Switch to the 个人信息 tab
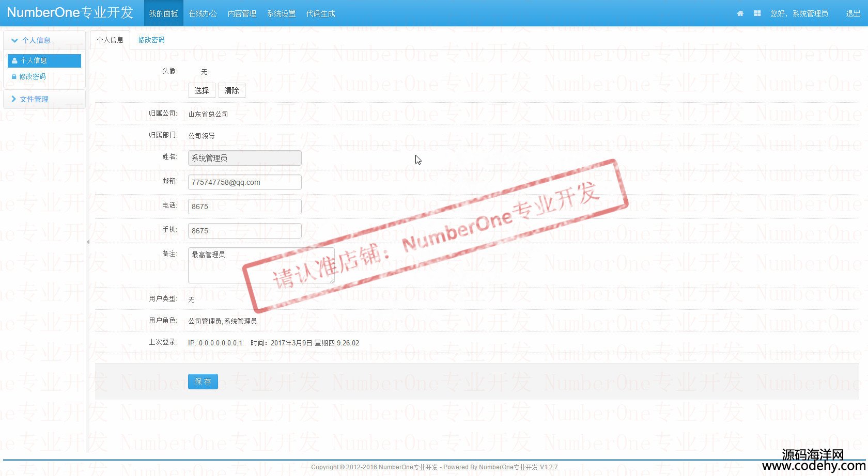 (x=110, y=40)
